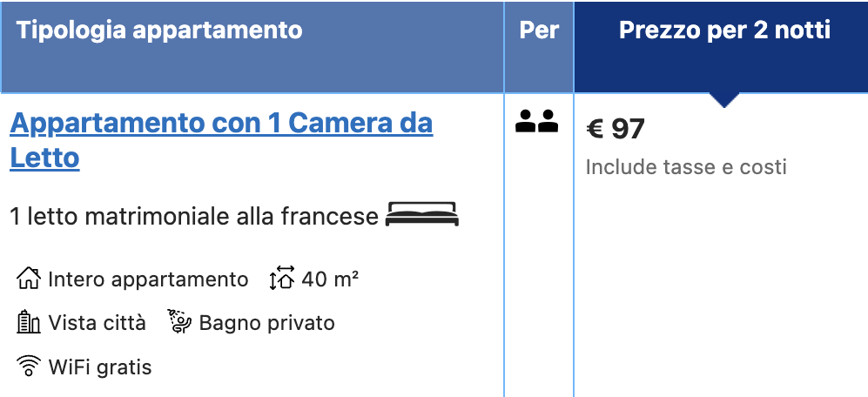Click the Prezzo per 2 notti header

(x=724, y=30)
